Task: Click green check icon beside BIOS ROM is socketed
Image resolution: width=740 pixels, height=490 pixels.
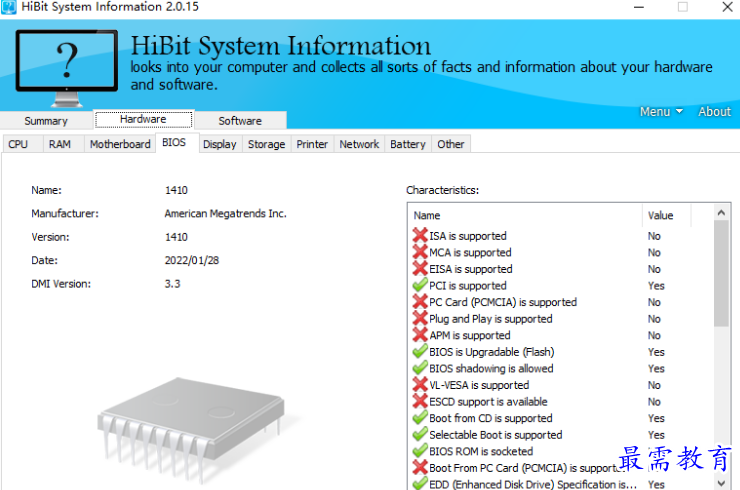Action: (420, 450)
